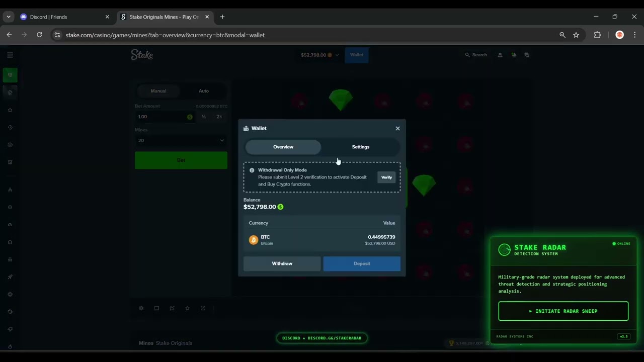Viewport: 644px width, 362px height.
Task: Click the Stake logo
Action: [x=142, y=55]
